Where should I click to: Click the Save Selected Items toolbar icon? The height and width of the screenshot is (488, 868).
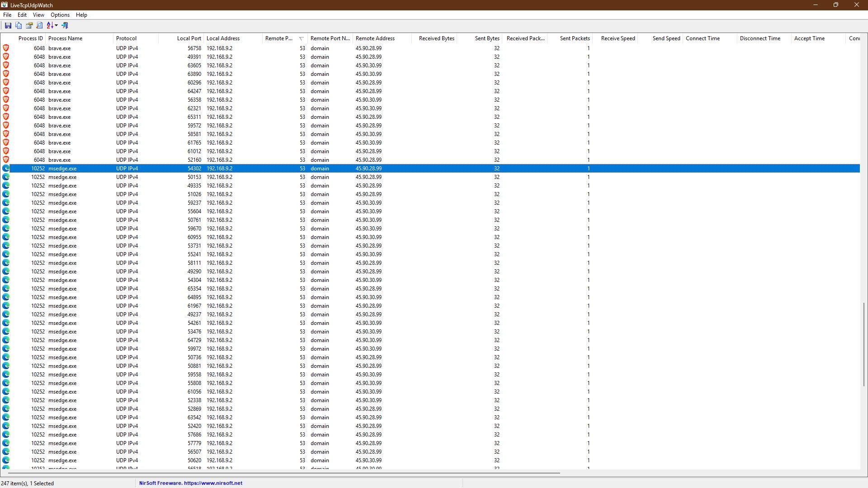pyautogui.click(x=8, y=26)
